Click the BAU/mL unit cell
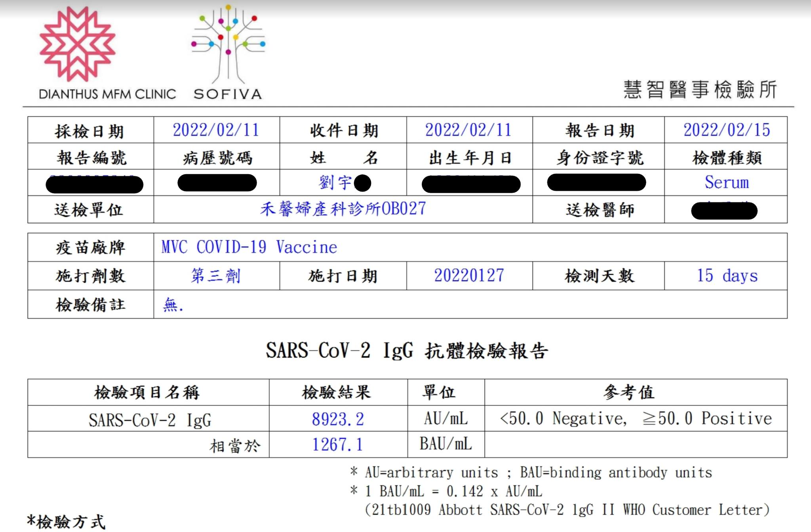 (446, 445)
